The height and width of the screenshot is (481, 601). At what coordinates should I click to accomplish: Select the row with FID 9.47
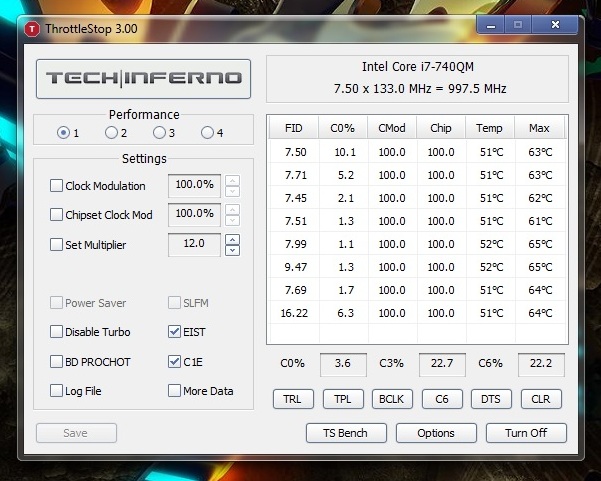pos(417,267)
